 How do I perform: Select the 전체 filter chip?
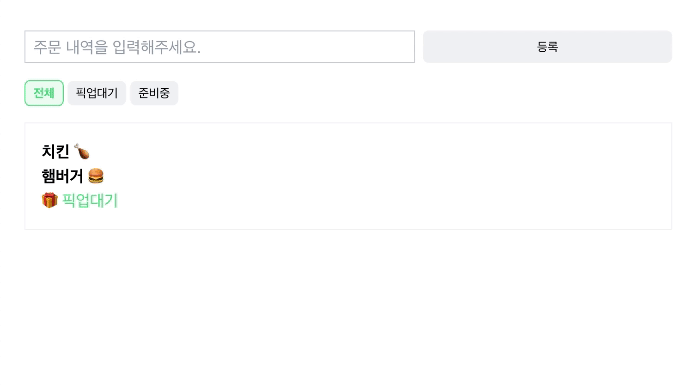click(44, 93)
